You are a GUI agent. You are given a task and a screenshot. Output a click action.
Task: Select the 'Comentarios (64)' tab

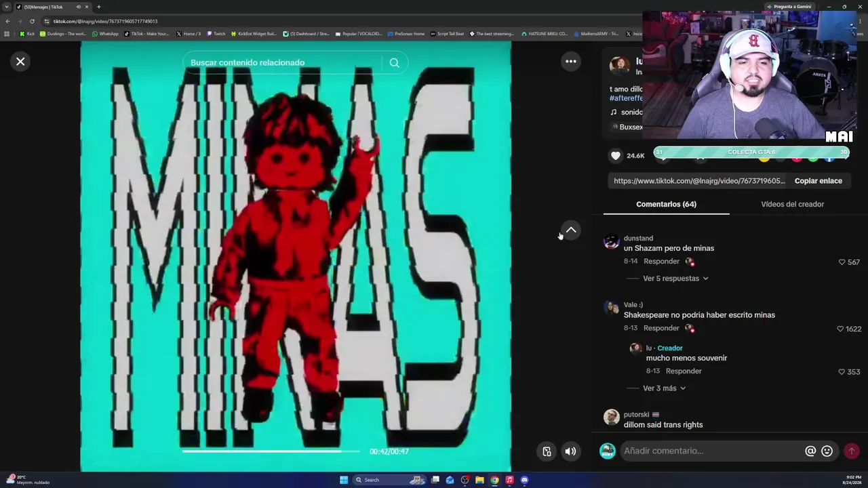[x=666, y=204]
